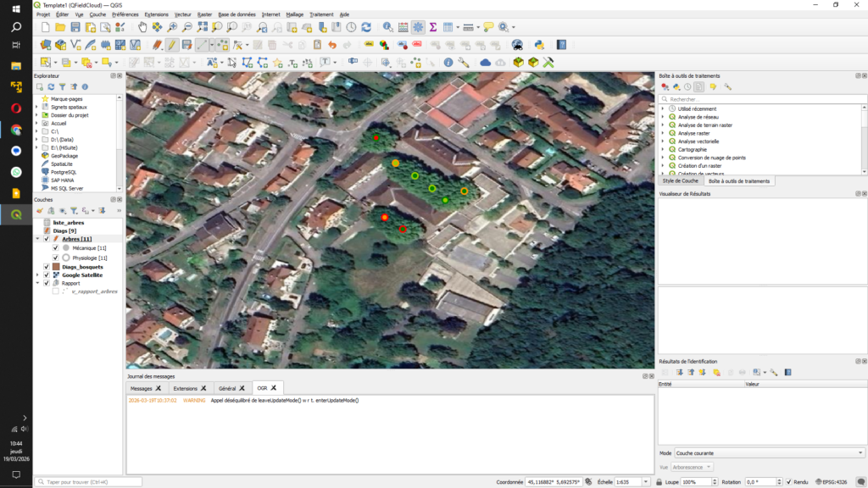This screenshot has height=488, width=868.
Task: Open the Traitement menu
Action: click(321, 14)
